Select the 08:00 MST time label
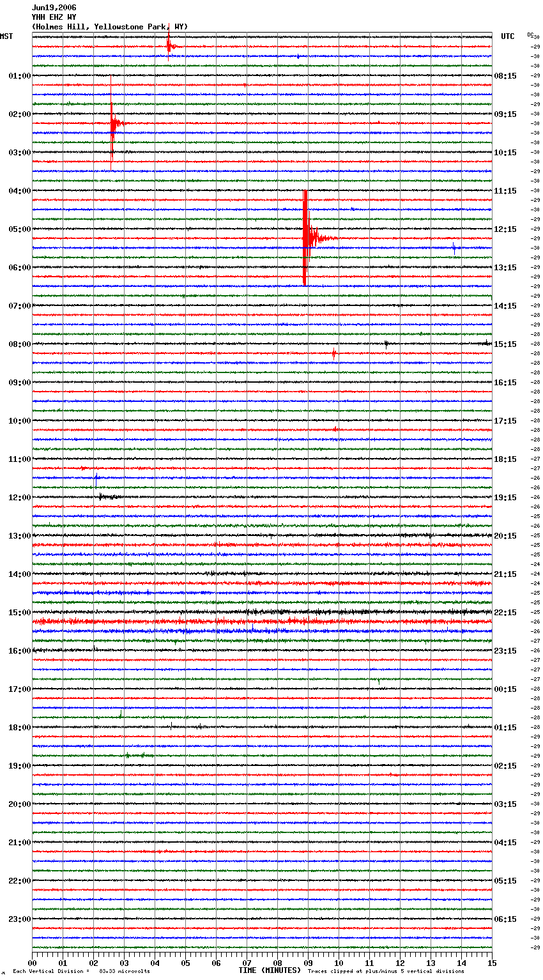The image size is (543, 980). click(20, 344)
